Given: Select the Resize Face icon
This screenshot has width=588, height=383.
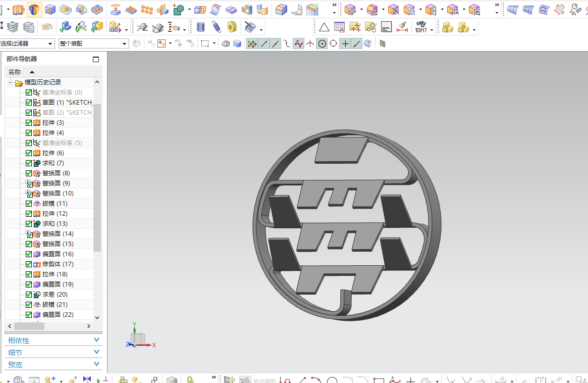Looking at the screenshot, I should coord(453,10).
